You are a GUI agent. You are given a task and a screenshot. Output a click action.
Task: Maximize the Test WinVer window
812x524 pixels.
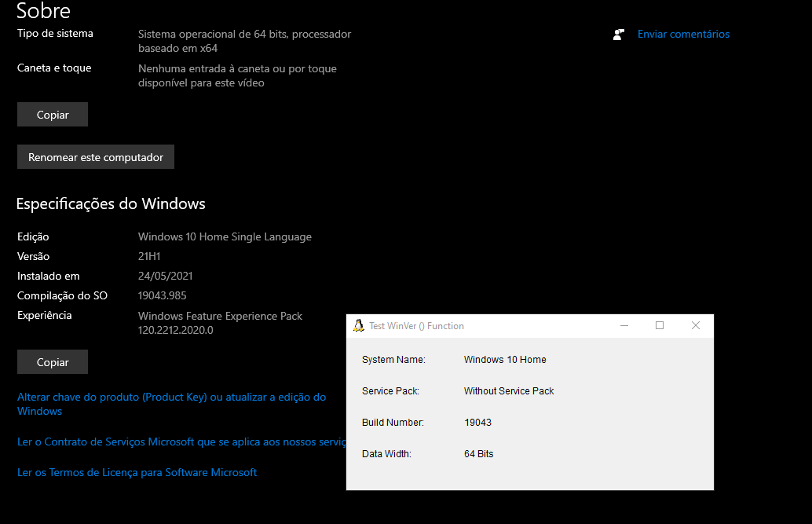(x=660, y=325)
